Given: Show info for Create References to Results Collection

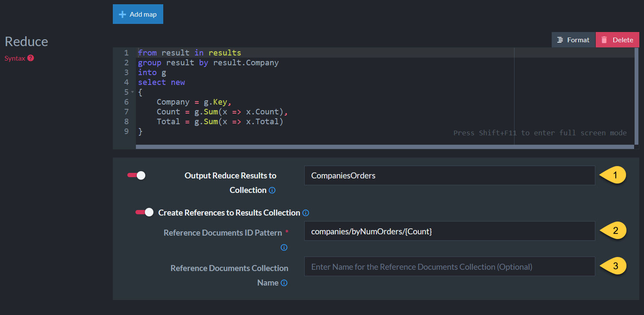Looking at the screenshot, I should click(x=306, y=213).
